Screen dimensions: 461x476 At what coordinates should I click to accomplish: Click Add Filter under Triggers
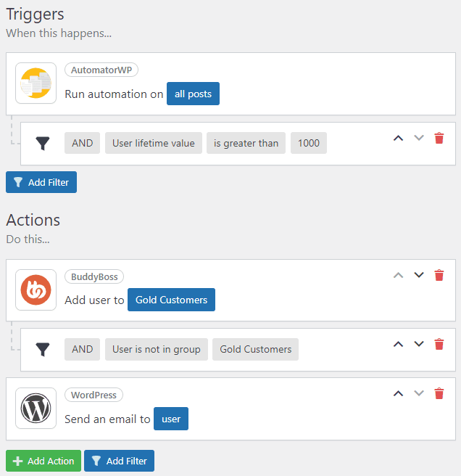click(x=41, y=182)
